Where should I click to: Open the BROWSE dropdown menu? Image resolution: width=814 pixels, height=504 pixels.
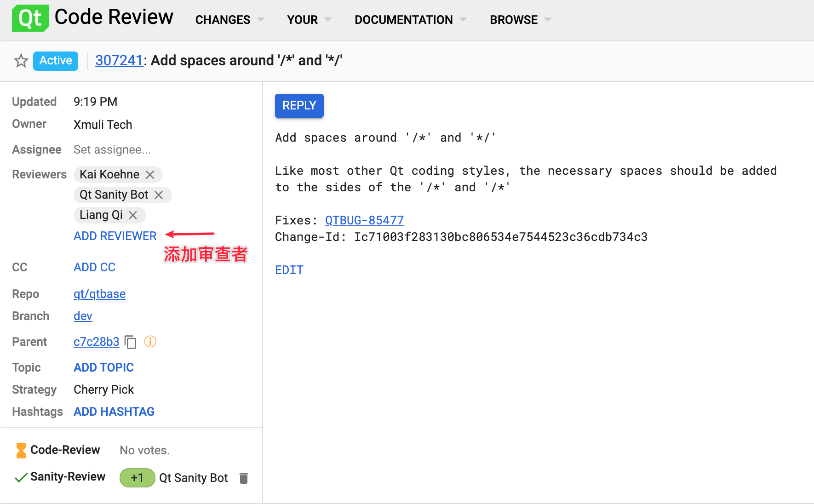point(520,20)
